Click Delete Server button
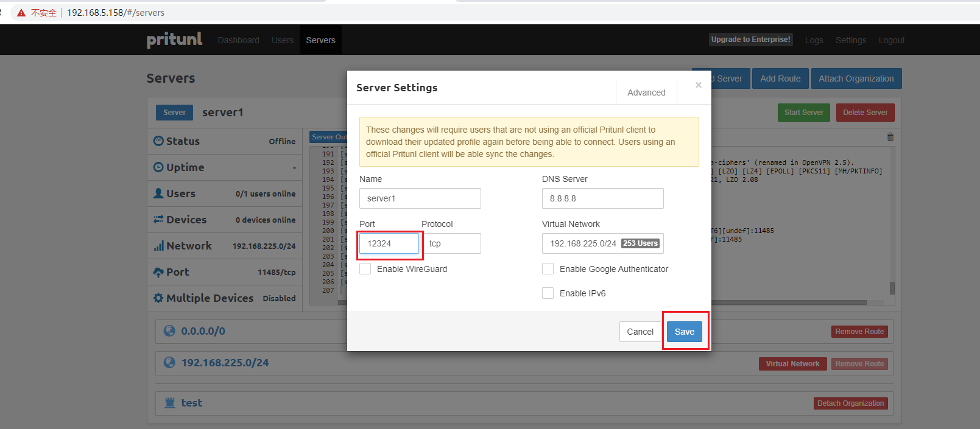Screen dimensions: 980x429 click(x=865, y=113)
